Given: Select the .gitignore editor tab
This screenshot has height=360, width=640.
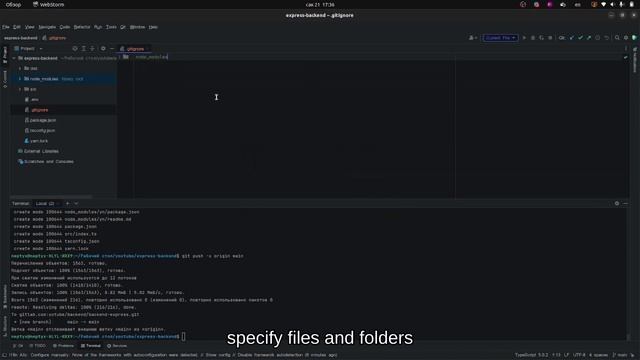Looking at the screenshot, I should (x=135, y=49).
